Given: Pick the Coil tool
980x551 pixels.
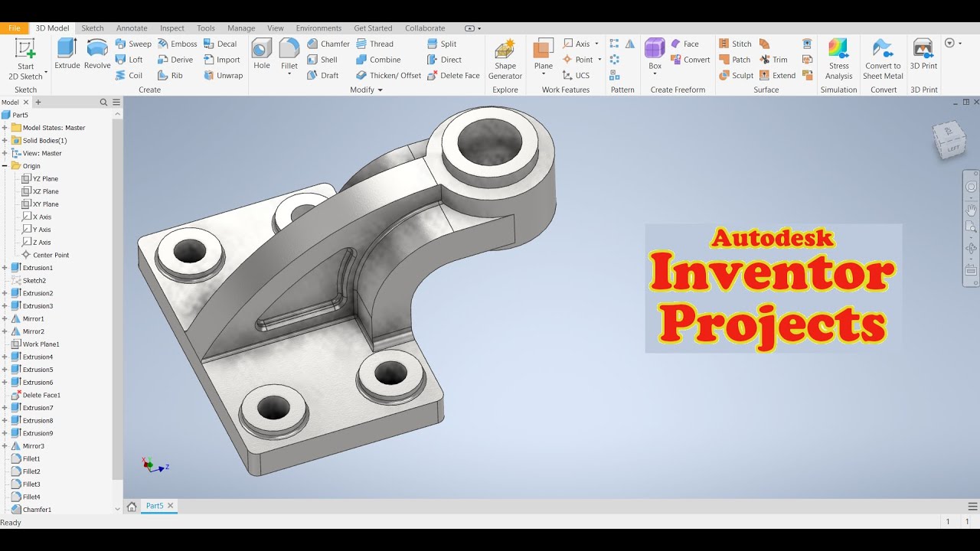Looking at the screenshot, I should (x=129, y=76).
